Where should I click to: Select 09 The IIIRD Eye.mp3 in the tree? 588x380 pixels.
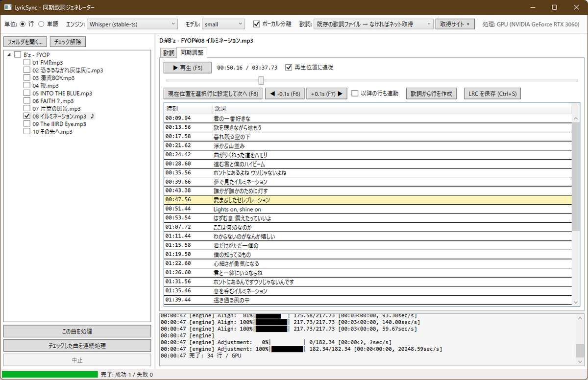[59, 124]
